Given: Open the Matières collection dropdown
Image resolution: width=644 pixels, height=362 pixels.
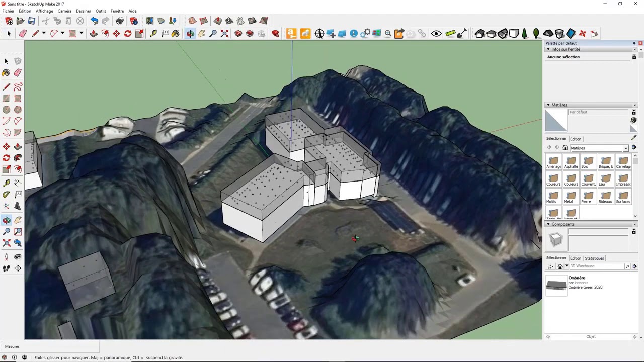Looking at the screenshot, I should coord(626,148).
